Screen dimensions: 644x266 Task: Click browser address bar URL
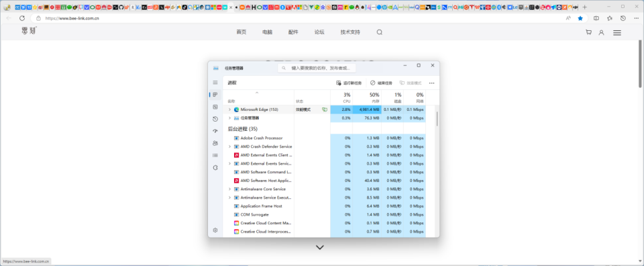pos(72,18)
